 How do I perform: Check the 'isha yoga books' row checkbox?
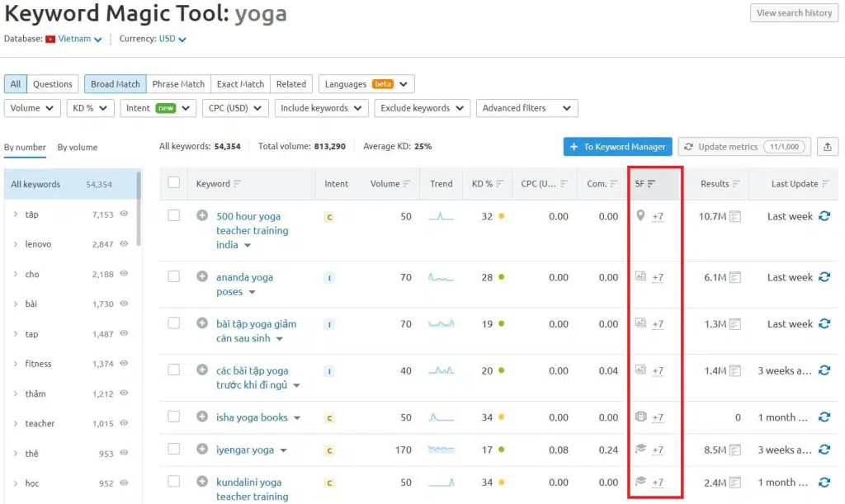pyautogui.click(x=173, y=417)
